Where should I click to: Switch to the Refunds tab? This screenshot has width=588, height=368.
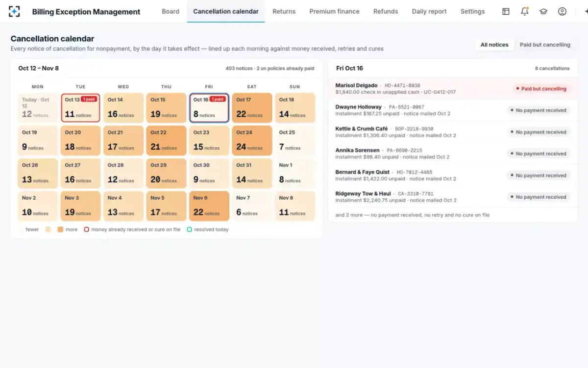pos(386,11)
